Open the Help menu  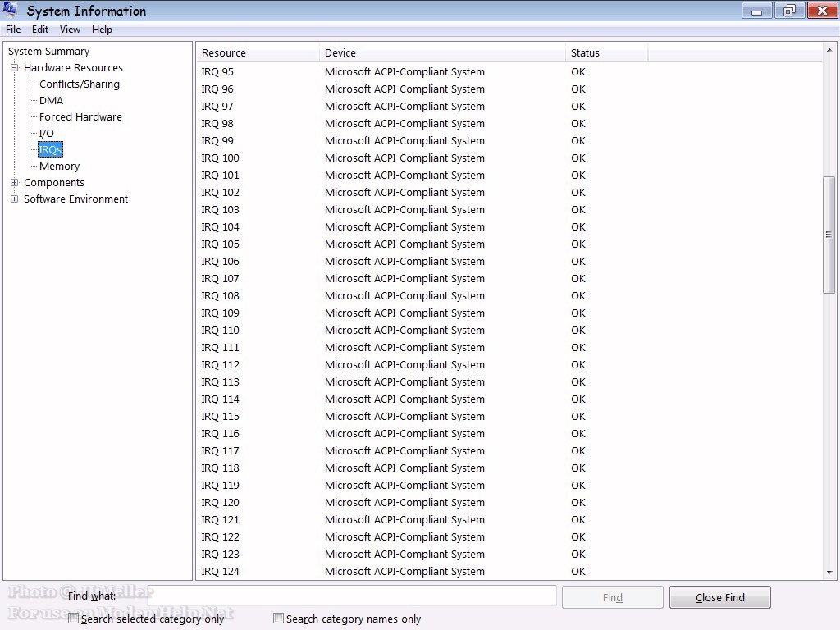coord(102,30)
